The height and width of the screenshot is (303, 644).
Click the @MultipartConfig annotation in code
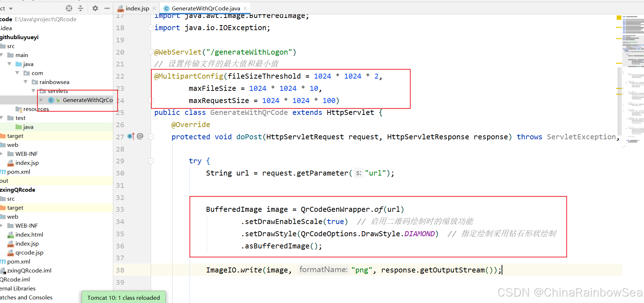189,76
